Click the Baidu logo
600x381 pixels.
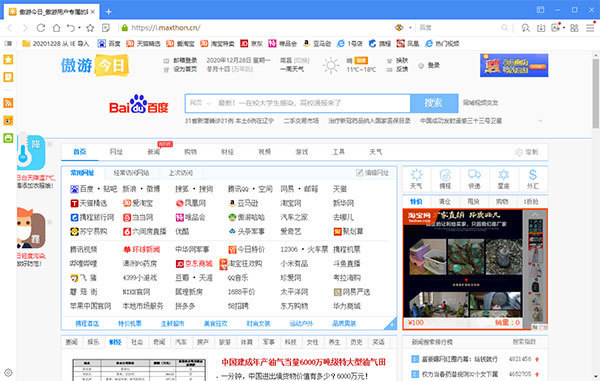click(139, 104)
